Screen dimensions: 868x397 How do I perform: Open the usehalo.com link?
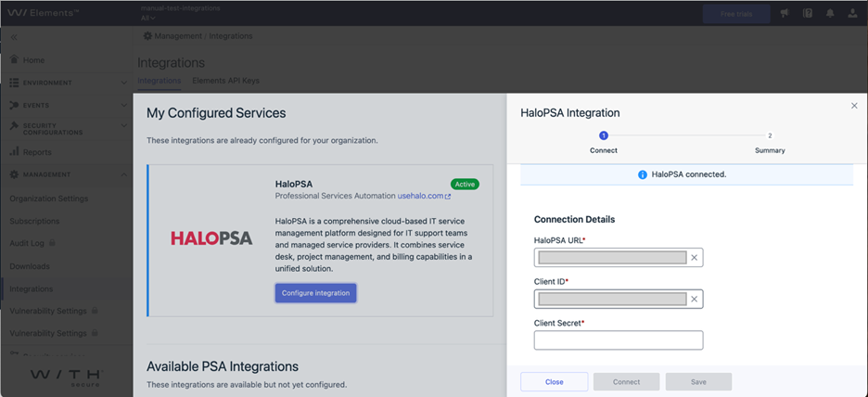click(x=421, y=196)
